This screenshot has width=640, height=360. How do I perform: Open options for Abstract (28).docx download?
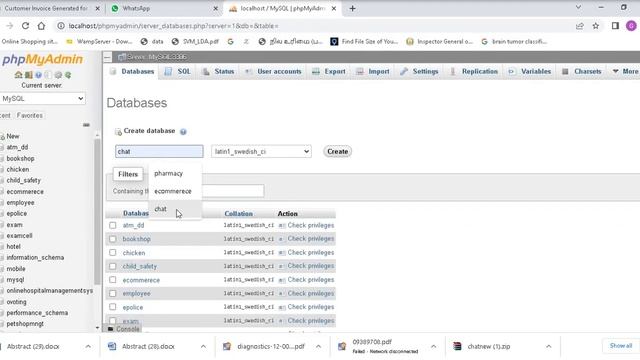pyautogui.click(x=203, y=346)
